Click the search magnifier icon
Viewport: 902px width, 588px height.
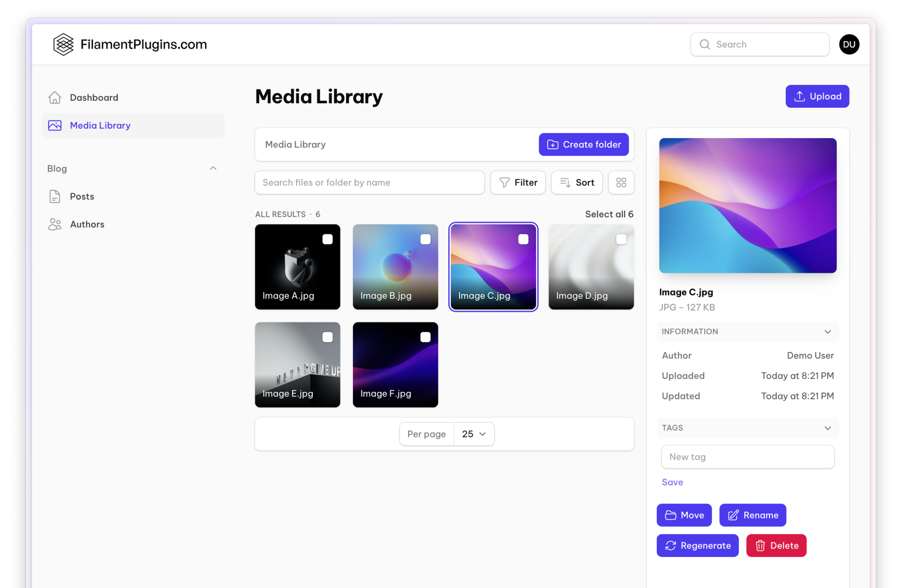click(x=705, y=44)
